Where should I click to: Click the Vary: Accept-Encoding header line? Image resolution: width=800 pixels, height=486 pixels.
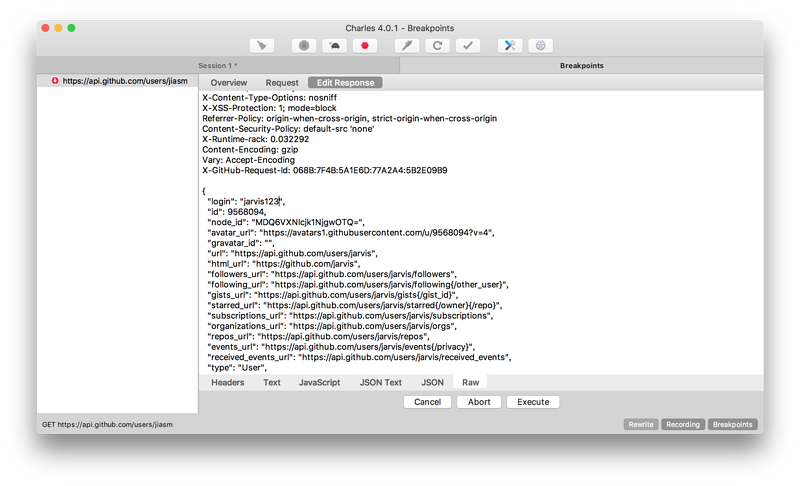[248, 160]
